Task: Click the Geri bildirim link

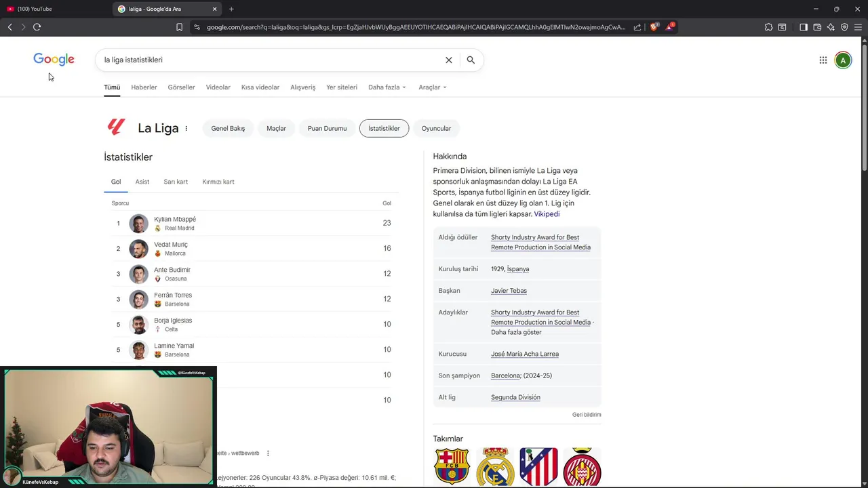Action: 587,415
